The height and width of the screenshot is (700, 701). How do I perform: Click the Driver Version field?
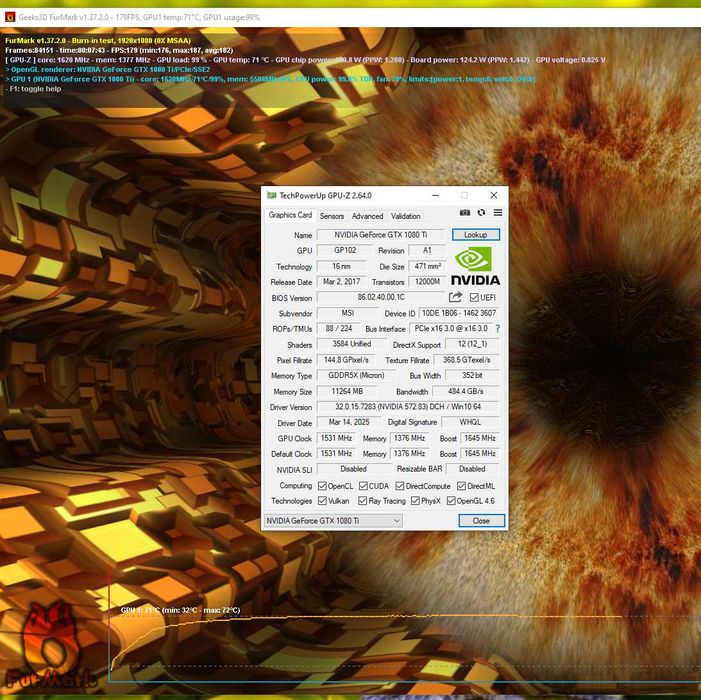tap(409, 407)
